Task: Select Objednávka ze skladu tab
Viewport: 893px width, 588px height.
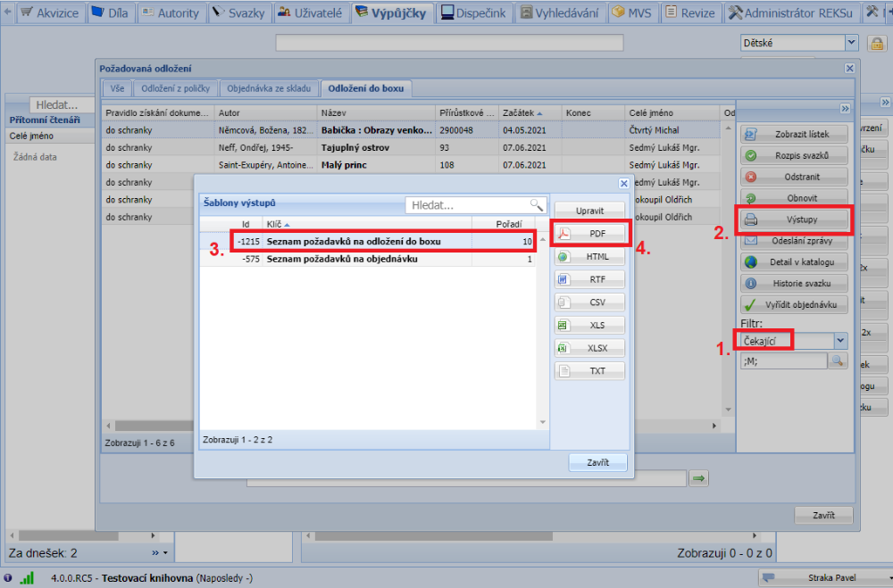Action: [x=269, y=88]
